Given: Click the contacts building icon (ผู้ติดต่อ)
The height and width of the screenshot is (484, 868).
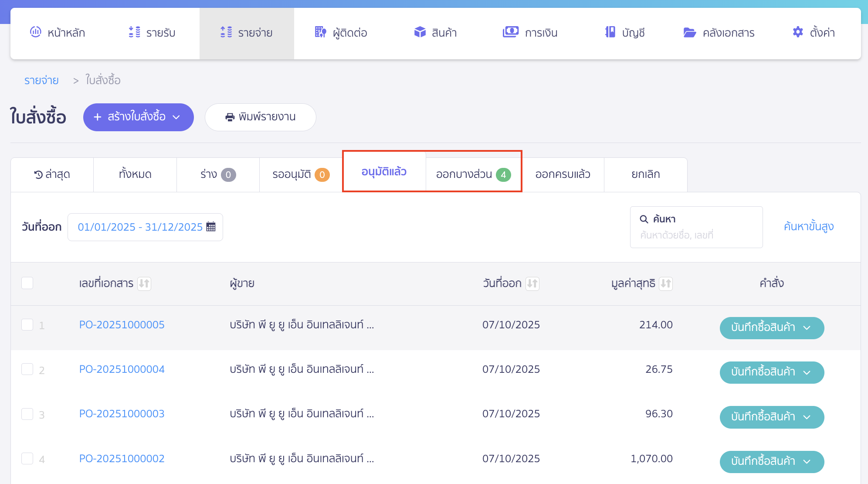Looking at the screenshot, I should [x=321, y=32].
